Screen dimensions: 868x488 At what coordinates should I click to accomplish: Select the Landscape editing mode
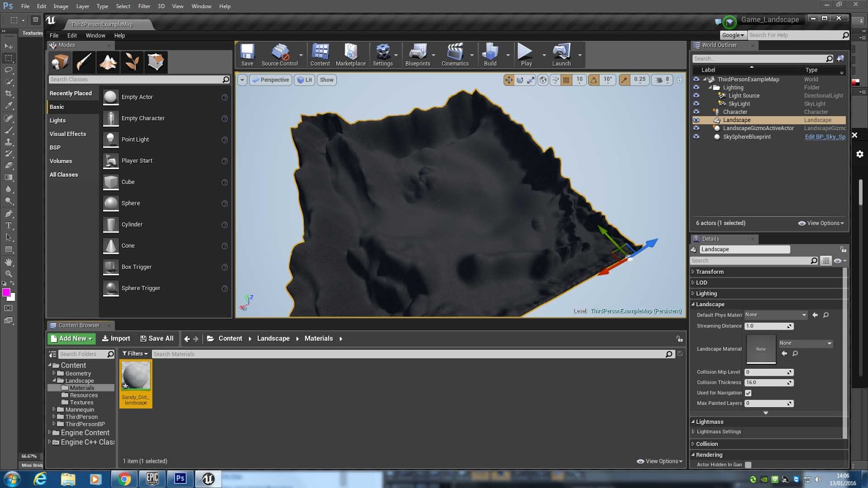point(108,62)
